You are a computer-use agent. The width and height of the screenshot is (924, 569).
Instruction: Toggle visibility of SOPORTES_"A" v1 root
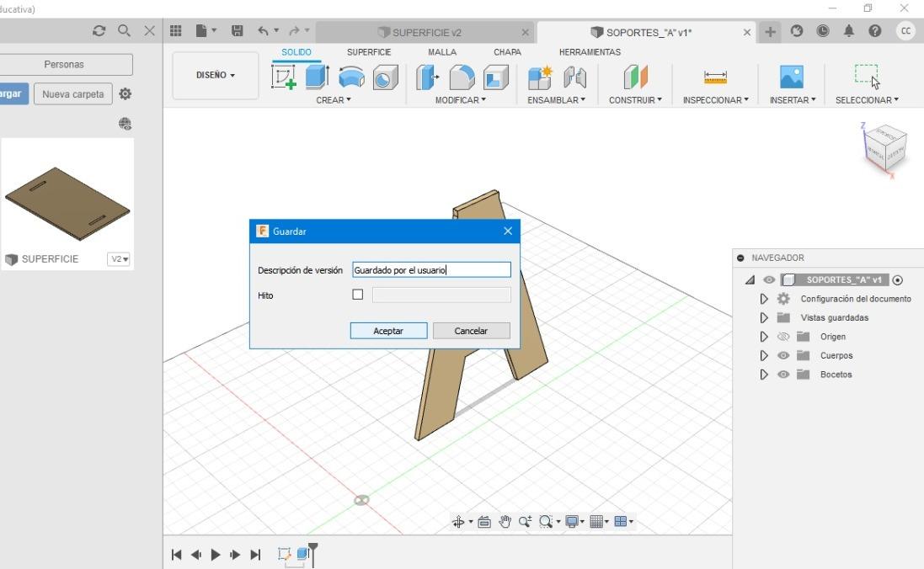point(769,279)
